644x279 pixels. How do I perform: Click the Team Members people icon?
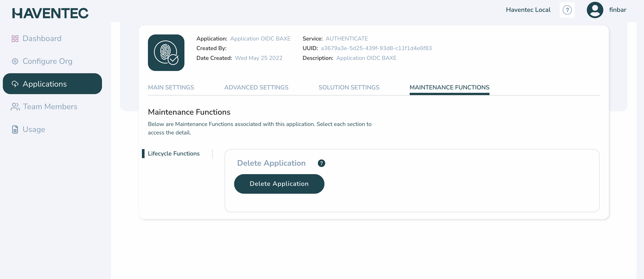click(x=15, y=107)
